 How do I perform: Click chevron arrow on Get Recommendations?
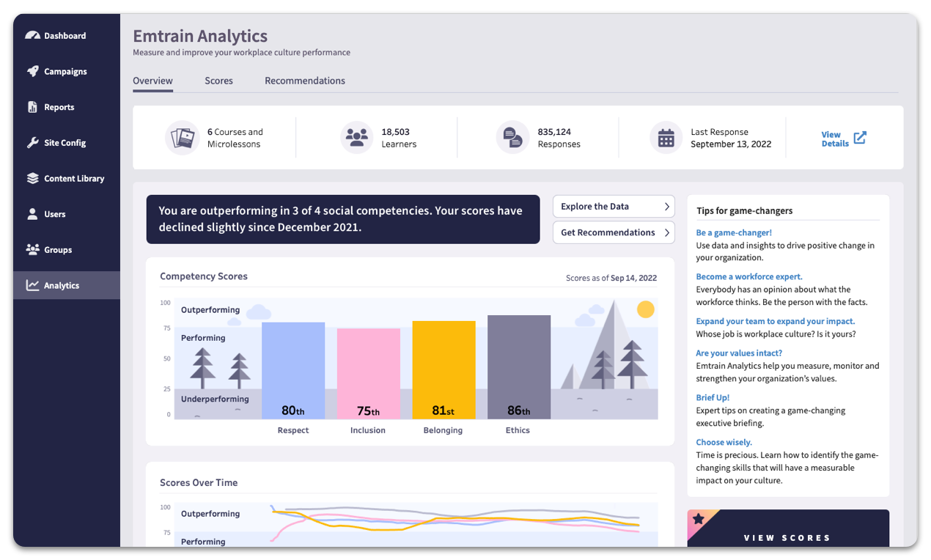(x=666, y=233)
